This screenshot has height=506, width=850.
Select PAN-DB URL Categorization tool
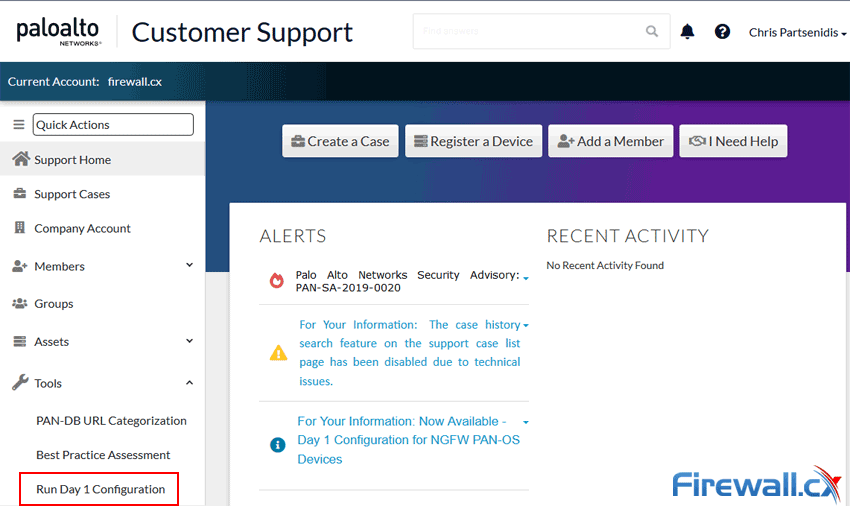[111, 420]
